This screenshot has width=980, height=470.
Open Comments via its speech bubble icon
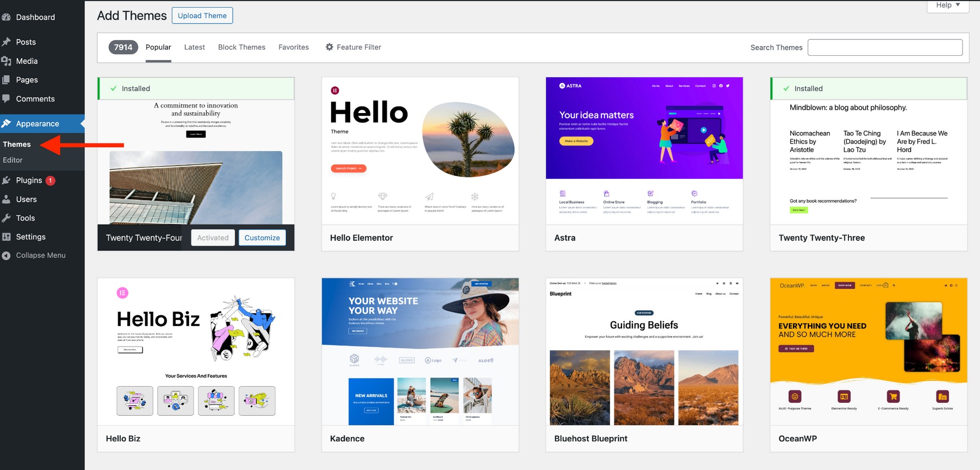tap(7, 98)
